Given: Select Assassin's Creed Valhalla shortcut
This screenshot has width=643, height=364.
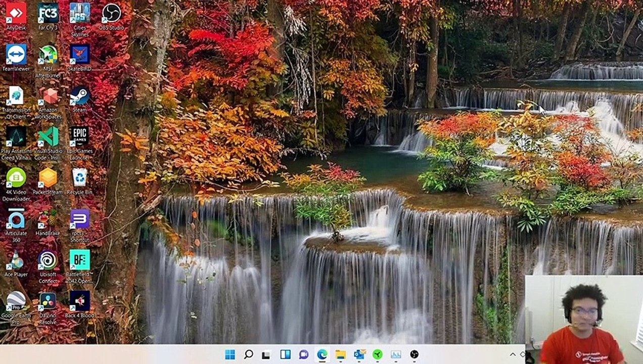Looking at the screenshot, I should [16, 143].
